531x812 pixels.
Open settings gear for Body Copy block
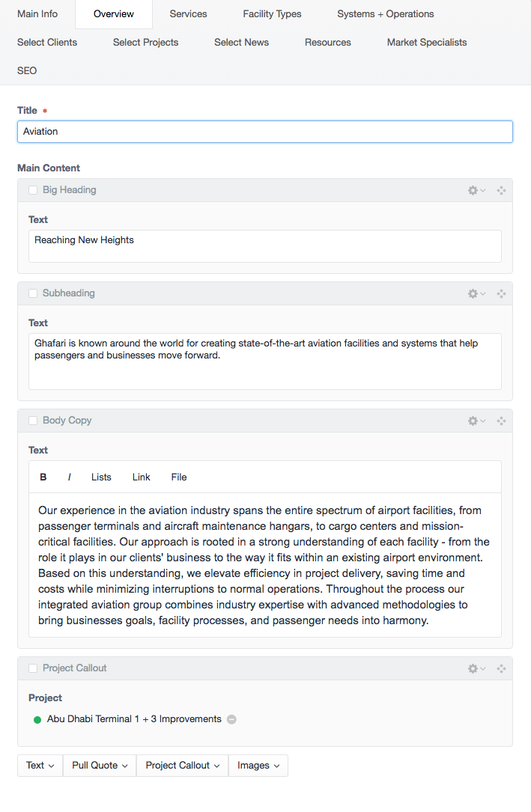coord(476,421)
